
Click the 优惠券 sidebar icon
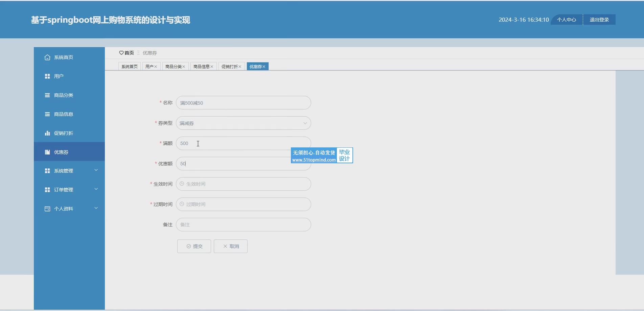(47, 152)
